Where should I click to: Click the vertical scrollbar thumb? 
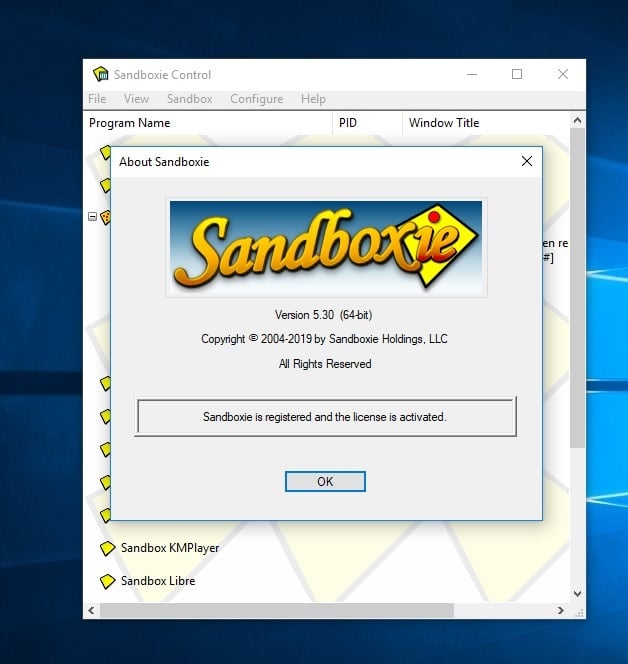(577, 288)
